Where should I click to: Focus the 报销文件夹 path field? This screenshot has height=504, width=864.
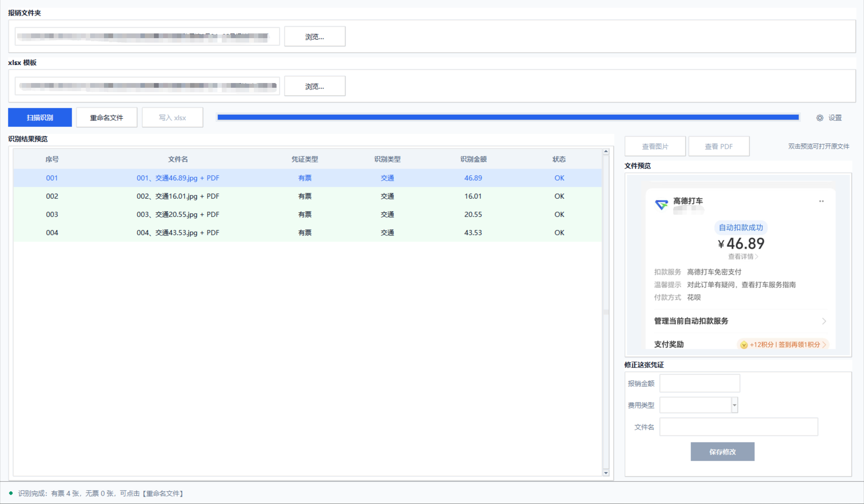[147, 36]
